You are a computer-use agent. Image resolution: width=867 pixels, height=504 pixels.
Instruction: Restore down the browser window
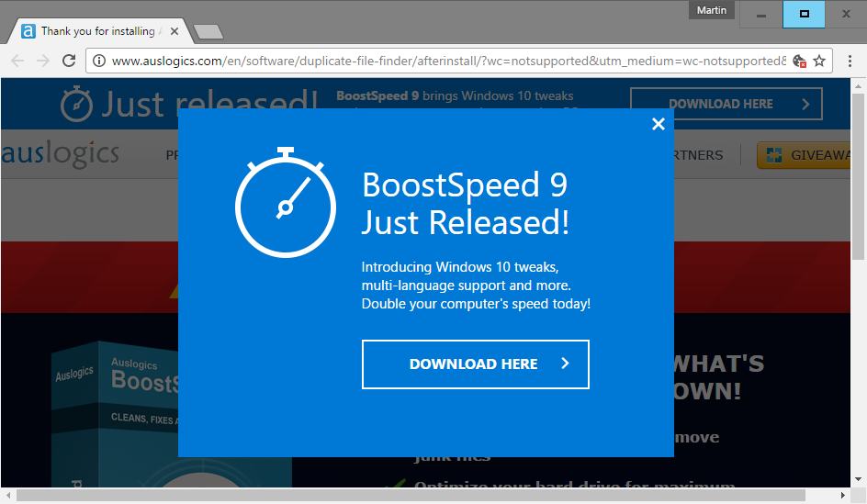pos(804,15)
